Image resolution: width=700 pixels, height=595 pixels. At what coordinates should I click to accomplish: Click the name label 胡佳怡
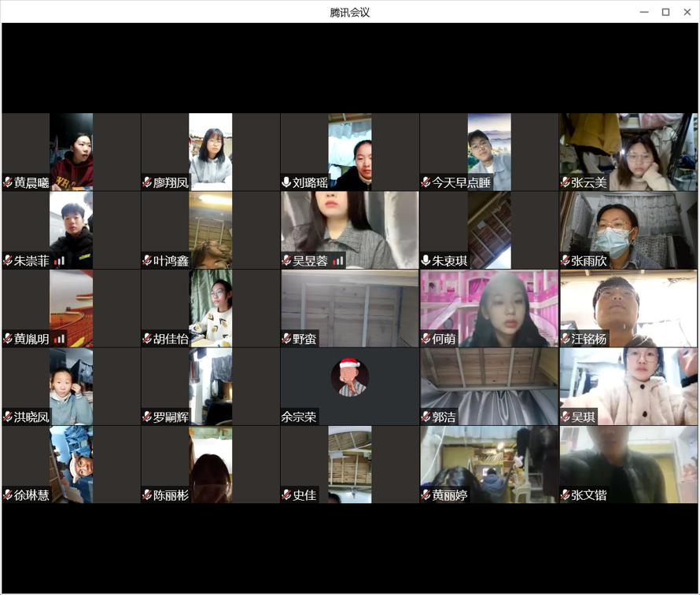click(x=171, y=339)
